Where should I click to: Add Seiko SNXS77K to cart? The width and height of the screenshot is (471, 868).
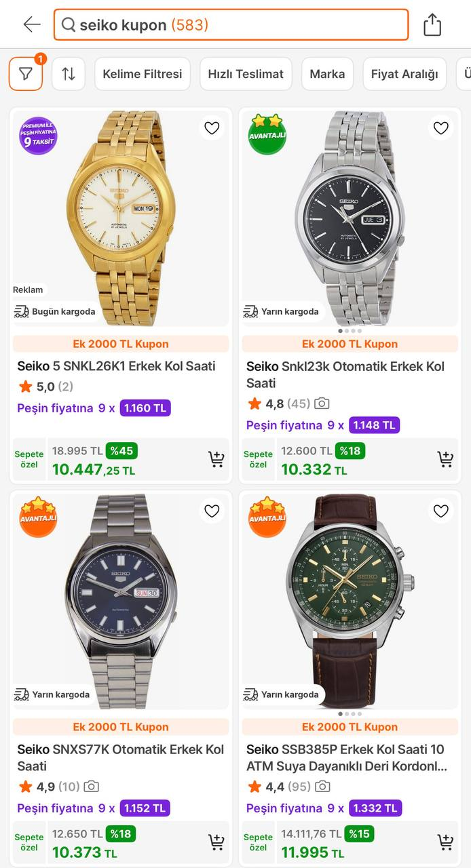point(216,843)
